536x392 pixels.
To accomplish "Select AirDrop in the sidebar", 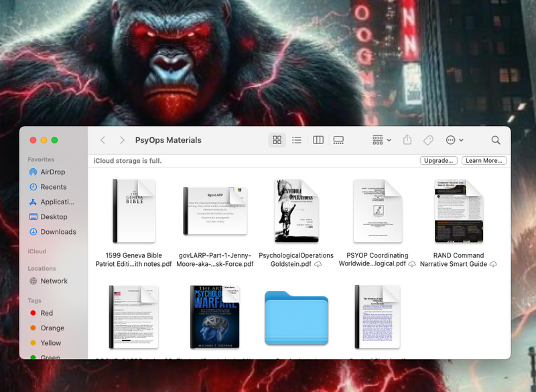I will (53, 172).
